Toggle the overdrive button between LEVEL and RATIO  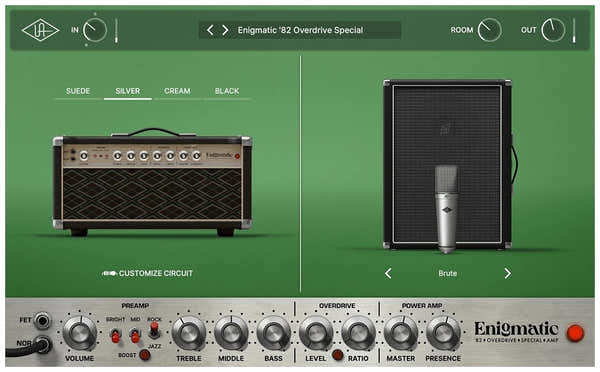(x=338, y=355)
